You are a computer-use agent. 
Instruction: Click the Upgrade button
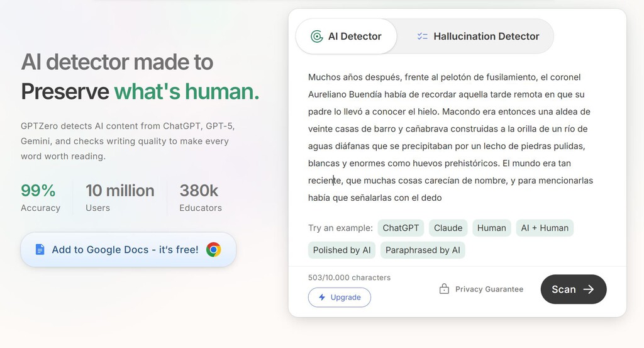click(340, 297)
